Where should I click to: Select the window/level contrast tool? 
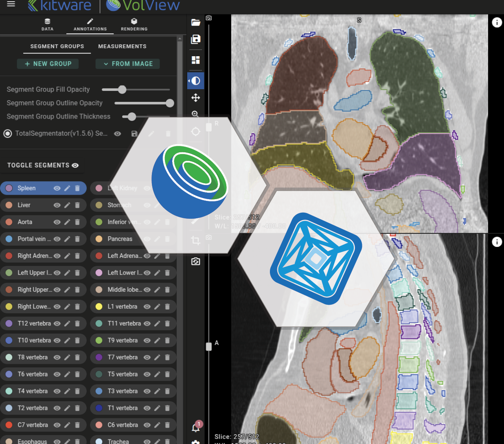[196, 81]
